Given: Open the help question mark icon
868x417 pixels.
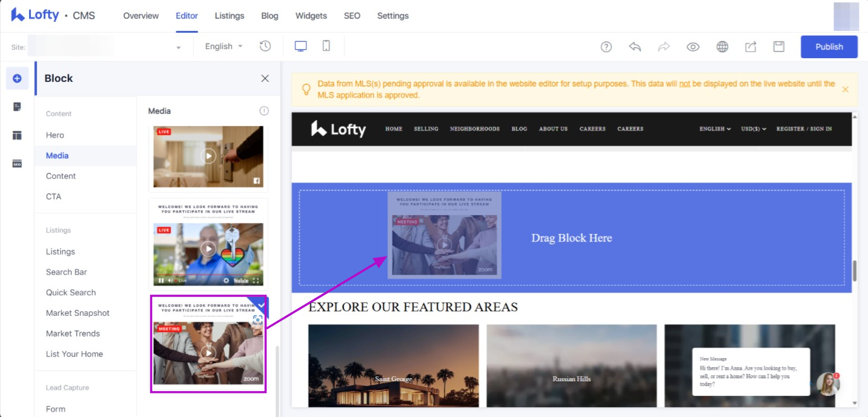Looking at the screenshot, I should (x=606, y=47).
